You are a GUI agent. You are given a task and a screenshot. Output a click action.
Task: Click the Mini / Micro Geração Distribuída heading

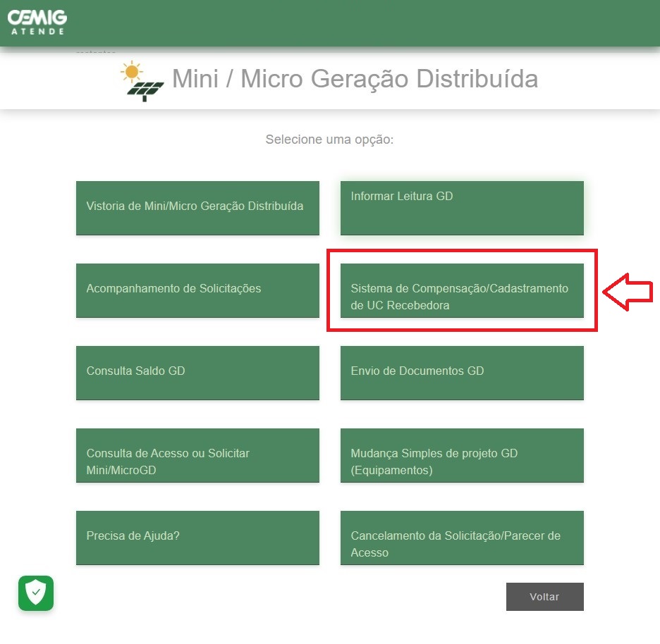tap(355, 79)
